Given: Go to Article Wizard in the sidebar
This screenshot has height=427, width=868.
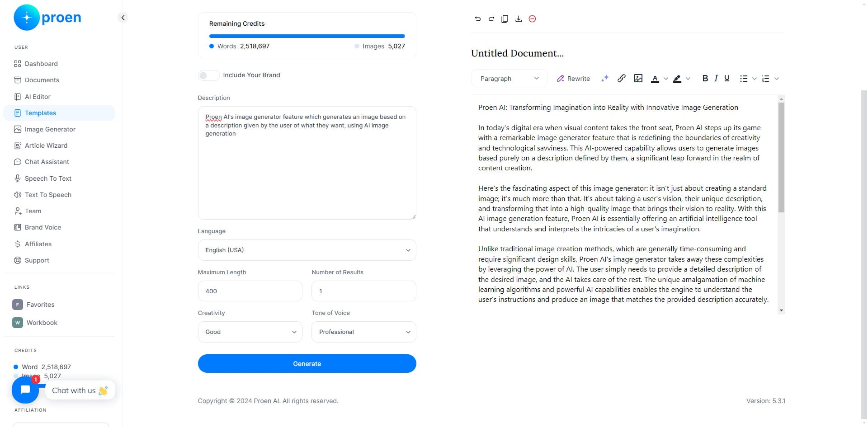Looking at the screenshot, I should [x=46, y=145].
